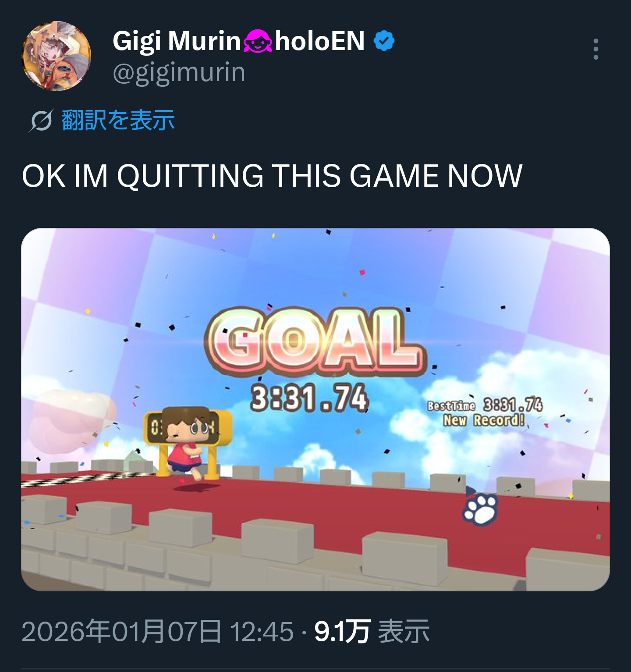Open Gigi Murin's profile avatar

point(57,56)
